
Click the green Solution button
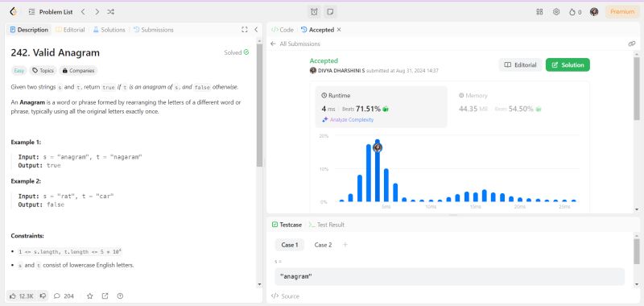[568, 65]
